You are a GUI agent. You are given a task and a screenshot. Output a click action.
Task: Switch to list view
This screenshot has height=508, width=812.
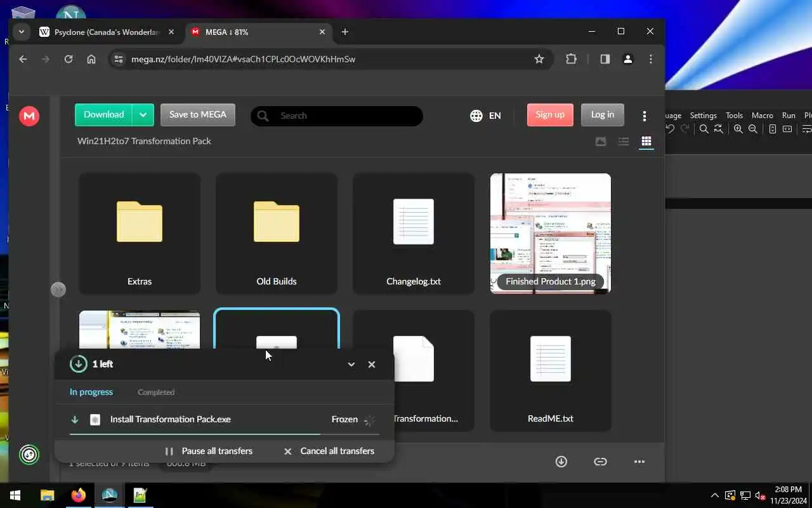point(624,142)
